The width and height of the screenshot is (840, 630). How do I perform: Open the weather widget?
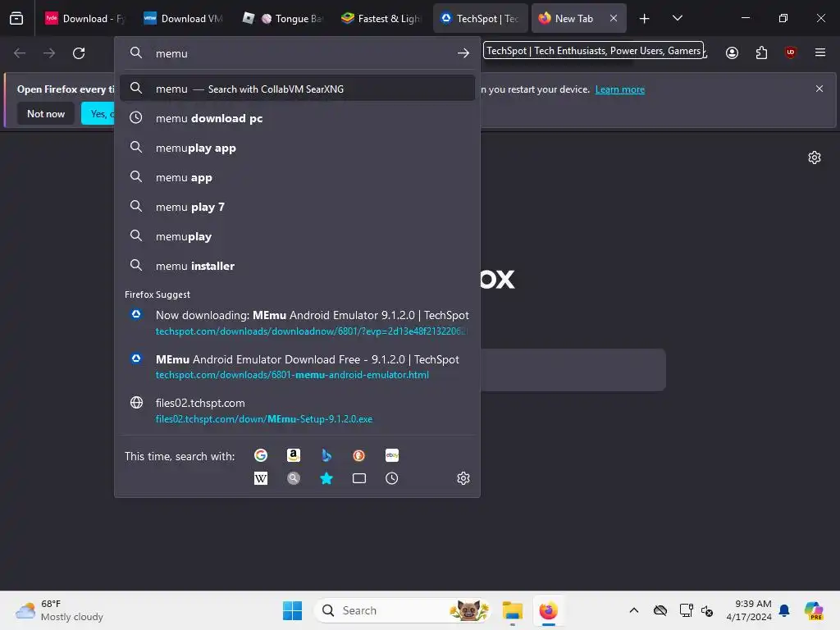click(59, 610)
